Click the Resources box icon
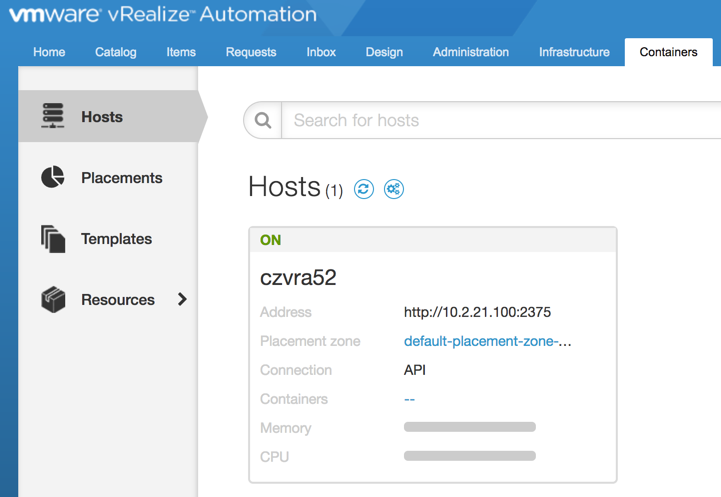The height and width of the screenshot is (497, 721). click(53, 299)
